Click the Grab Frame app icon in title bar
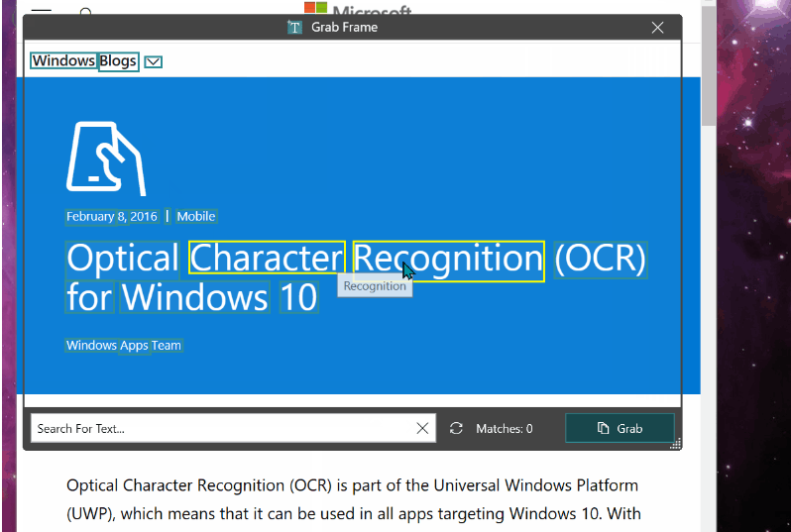Viewport: 791px width, 532px height. [294, 27]
